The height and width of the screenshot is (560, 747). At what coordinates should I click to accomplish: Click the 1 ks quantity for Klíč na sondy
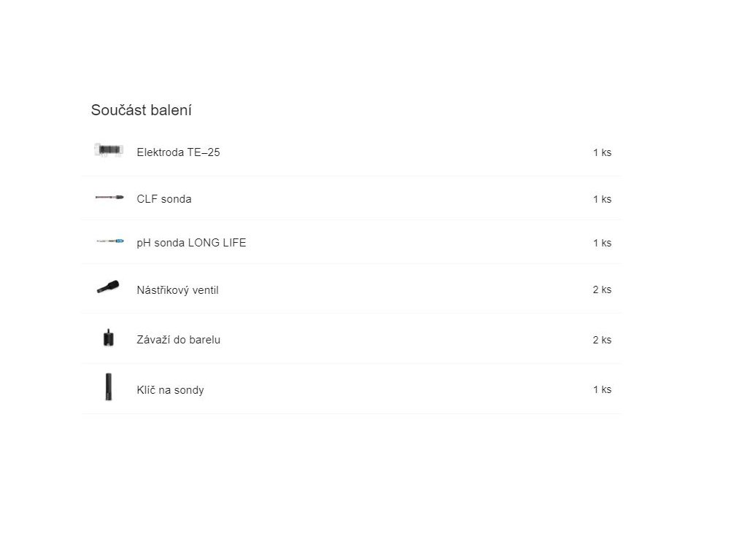pos(602,389)
